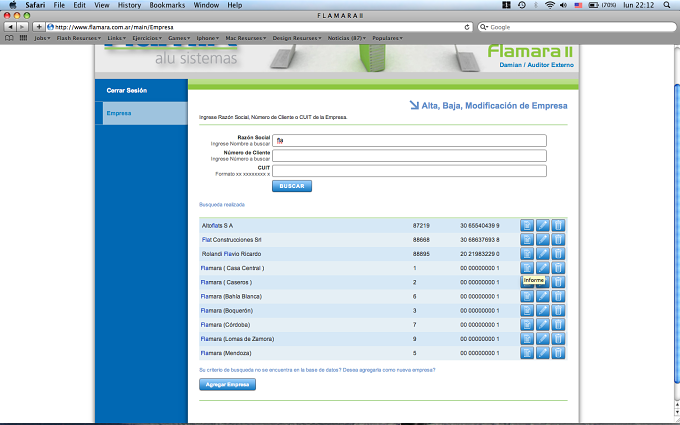Edit the Flamara (Bahía Blanca) entry
The image size is (680, 425).
click(543, 296)
